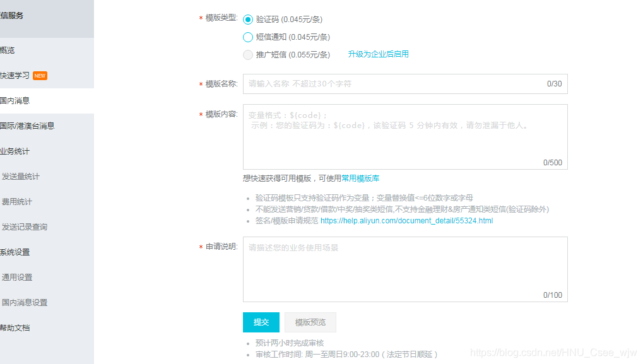Click the 模版预览 button
This screenshot has width=643, height=364.
[310, 322]
